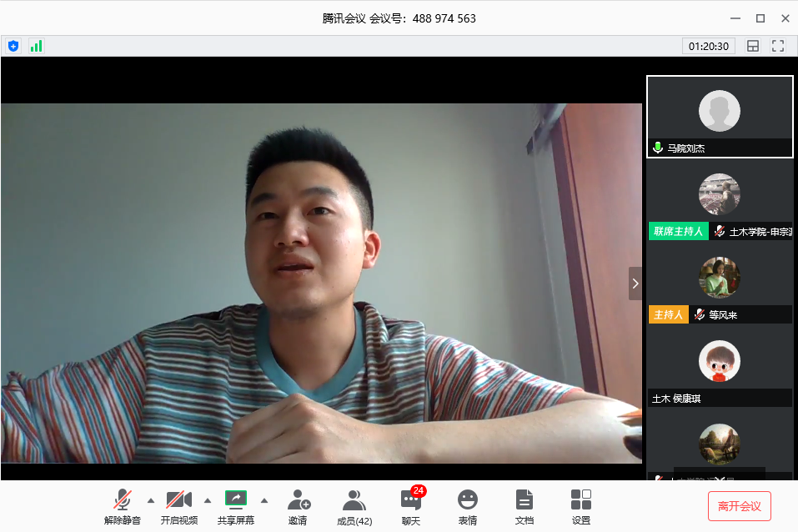Close the Tencent Meeting window

(785, 18)
